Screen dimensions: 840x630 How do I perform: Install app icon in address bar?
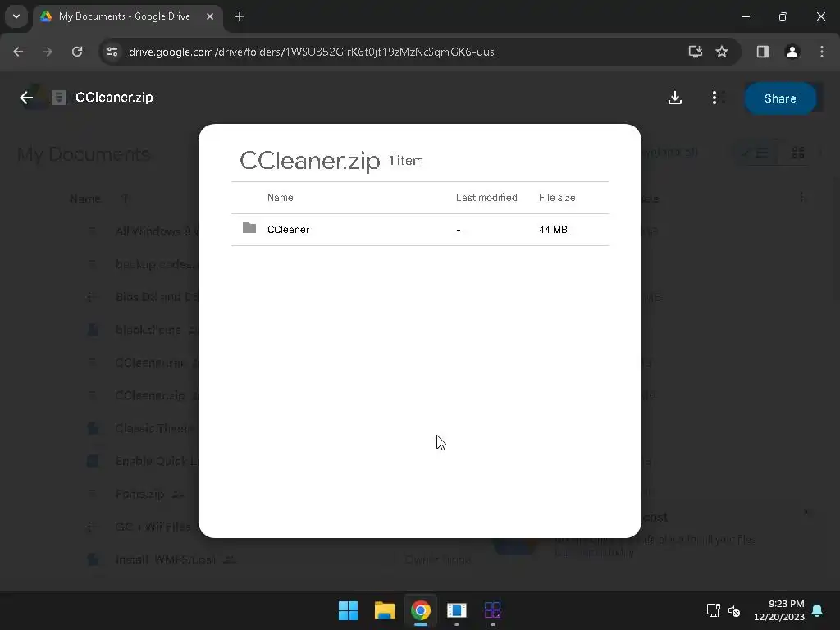[x=696, y=52]
